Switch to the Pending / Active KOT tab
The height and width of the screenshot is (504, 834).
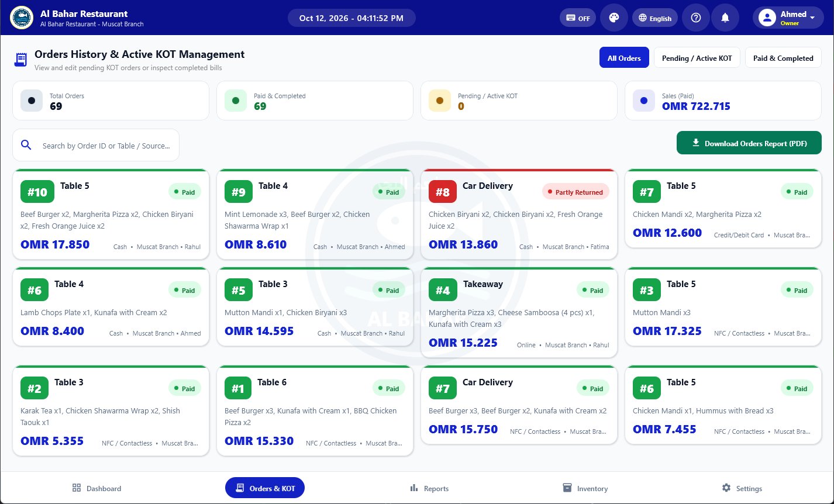(697, 58)
